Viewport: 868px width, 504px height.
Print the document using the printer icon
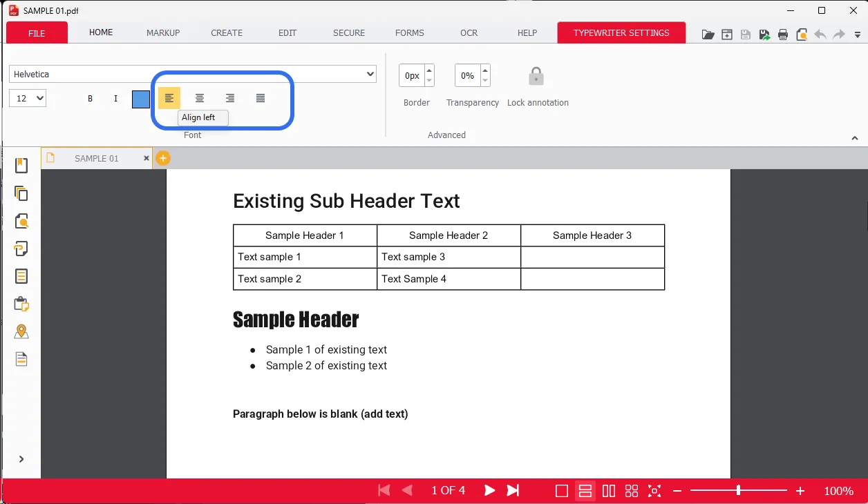(x=783, y=35)
